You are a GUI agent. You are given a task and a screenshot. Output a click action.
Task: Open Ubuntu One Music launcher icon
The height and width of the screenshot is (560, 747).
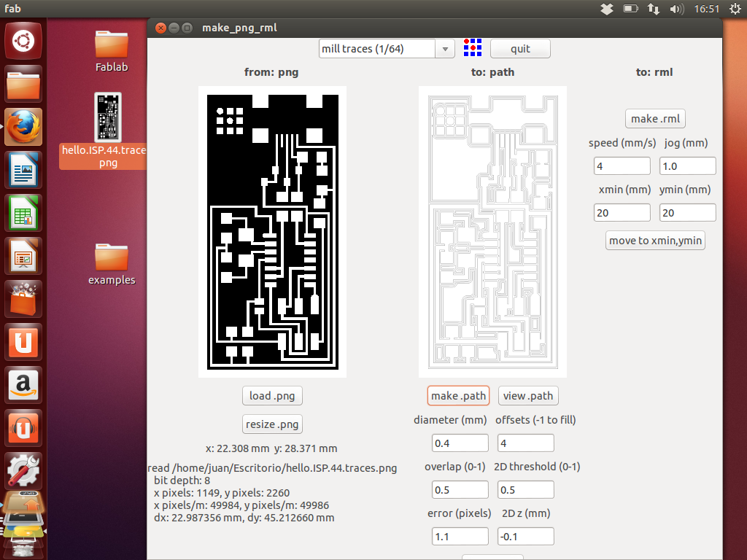click(x=23, y=427)
